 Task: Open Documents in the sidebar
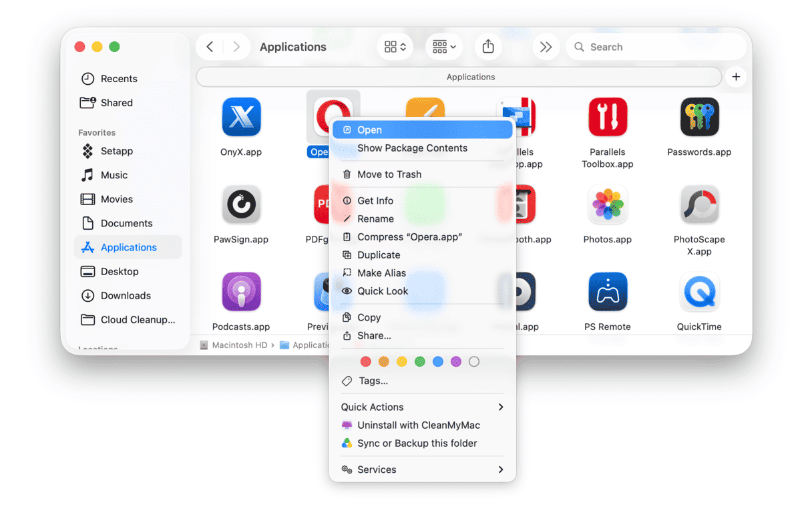[128, 223]
